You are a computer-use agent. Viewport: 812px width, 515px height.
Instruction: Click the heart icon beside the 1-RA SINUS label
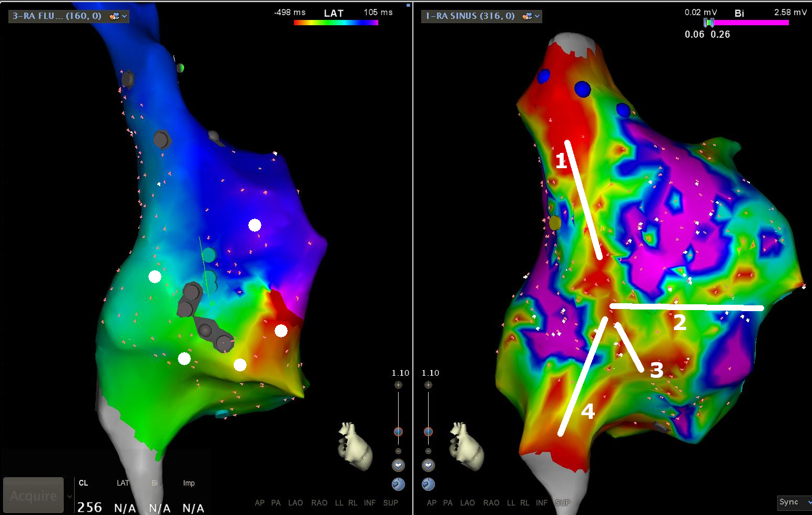tap(527, 16)
